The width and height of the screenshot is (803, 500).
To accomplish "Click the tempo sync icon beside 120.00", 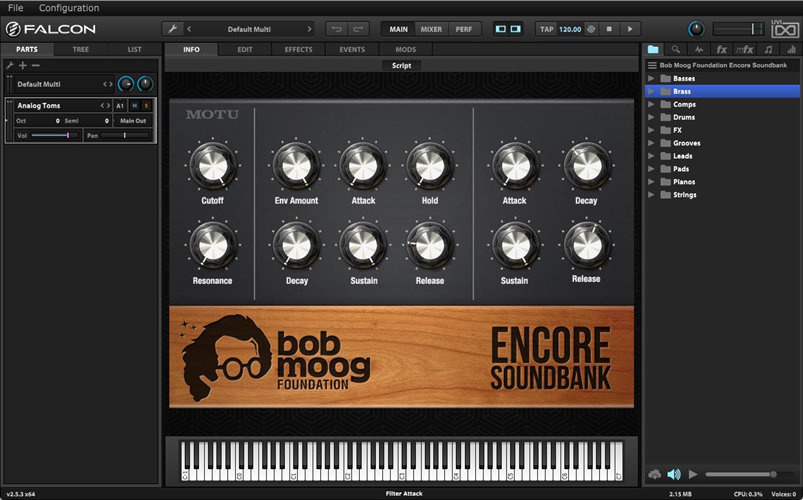I will [x=591, y=29].
